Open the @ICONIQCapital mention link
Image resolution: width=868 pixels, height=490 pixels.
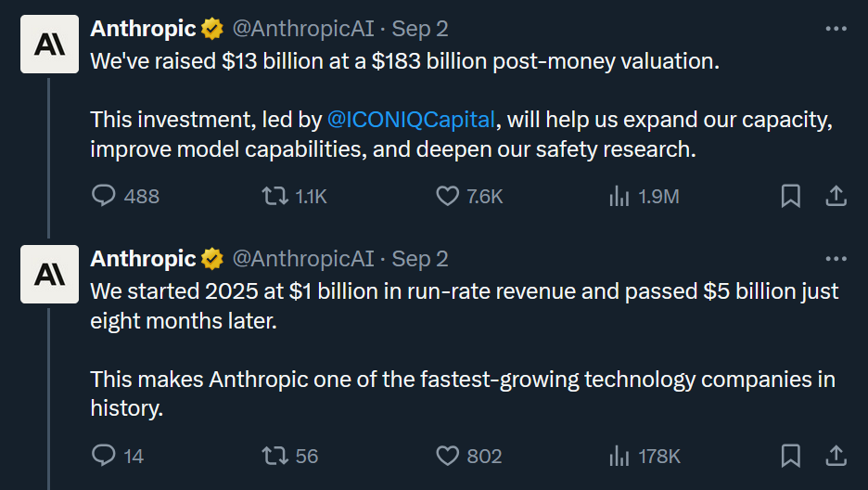(x=412, y=120)
